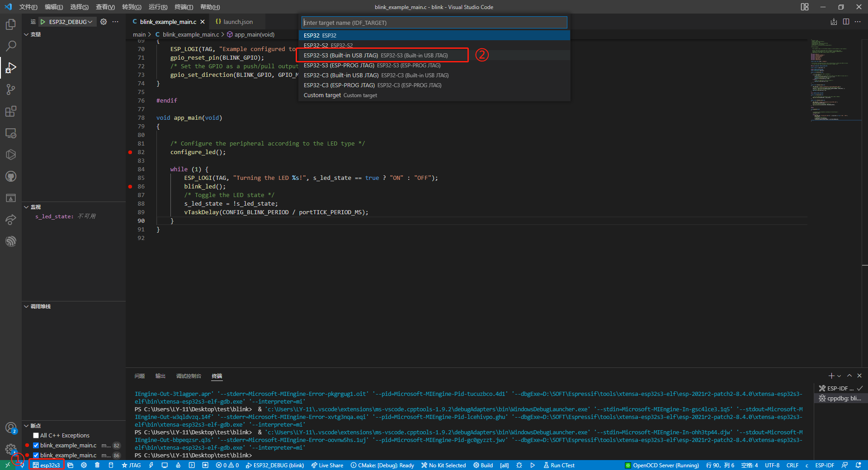The height and width of the screenshot is (470, 868).
Task: Click the build project cylinder icon
Action: click(111, 465)
